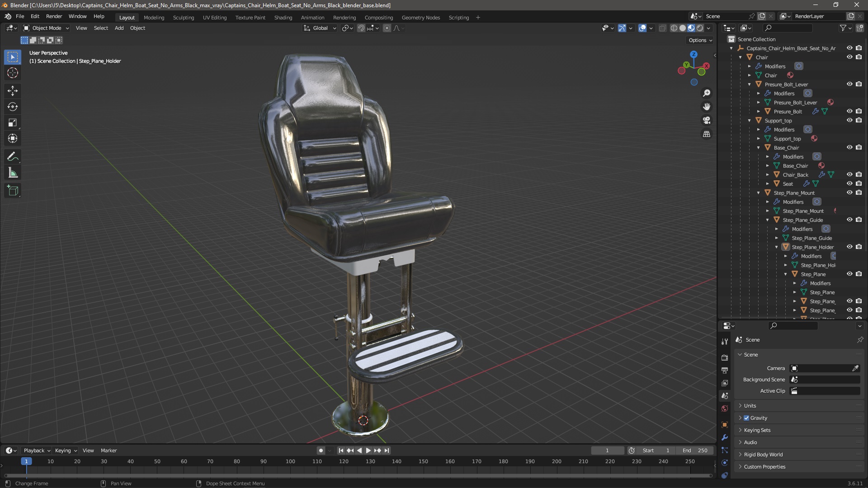Select the Rotate tool

13,107
